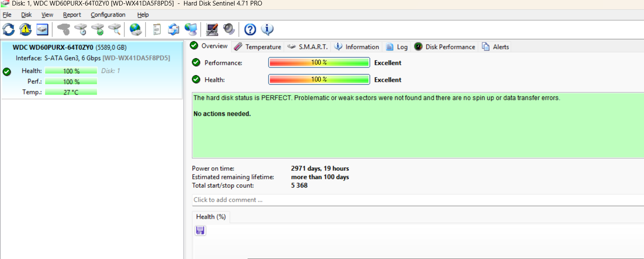Click the globe over disk toolbar icon
This screenshot has width=644, height=259.
(x=135, y=29)
